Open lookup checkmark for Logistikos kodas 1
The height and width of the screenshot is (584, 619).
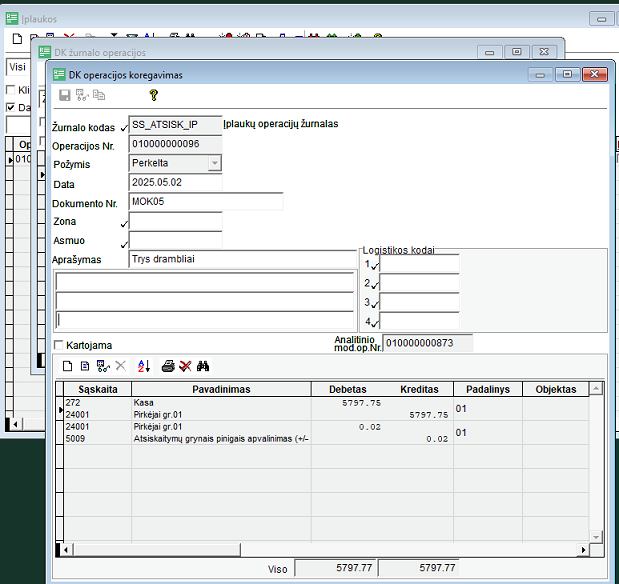375,266
